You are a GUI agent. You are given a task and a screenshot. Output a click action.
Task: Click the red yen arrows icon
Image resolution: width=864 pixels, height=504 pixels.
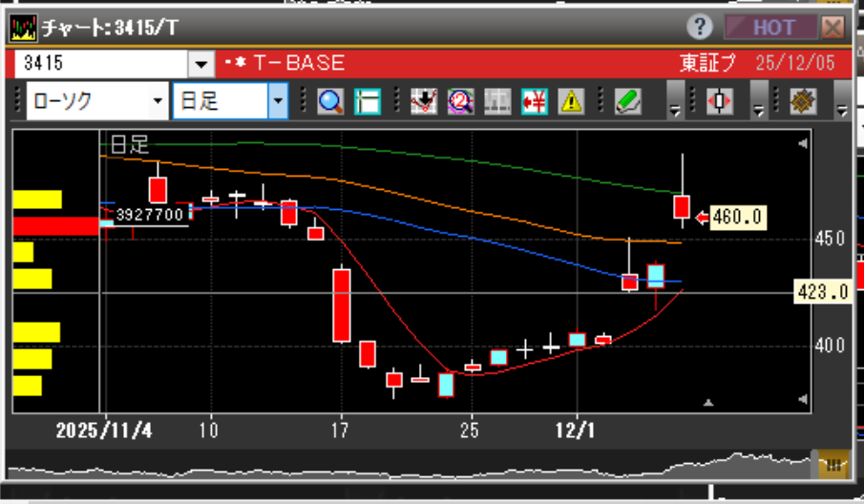[x=534, y=101]
